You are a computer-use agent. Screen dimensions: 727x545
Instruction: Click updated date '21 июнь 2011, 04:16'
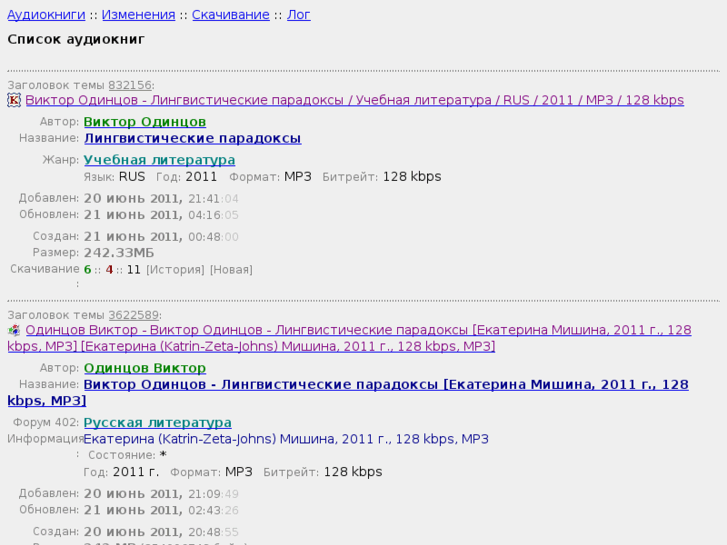pos(161,215)
